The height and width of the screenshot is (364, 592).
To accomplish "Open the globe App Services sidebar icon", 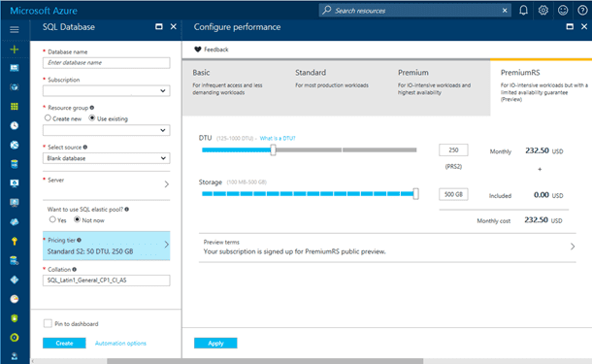I will click(15, 145).
